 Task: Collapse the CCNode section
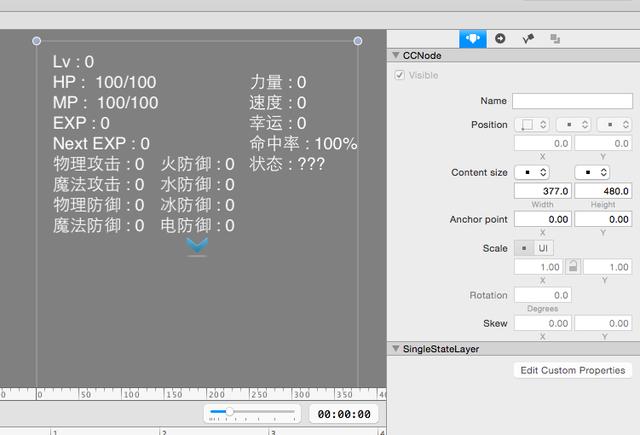[x=396, y=55]
